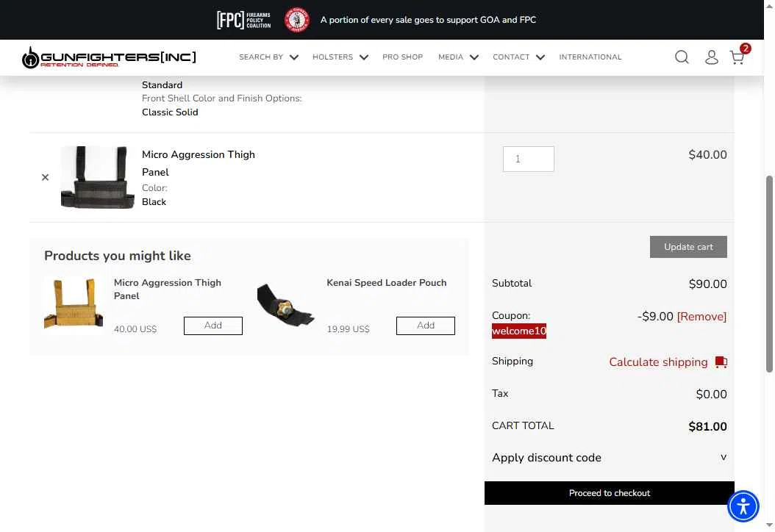Click the FPC Firearms Policy Coalition logo
Image resolution: width=775 pixels, height=532 pixels.
pyautogui.click(x=243, y=20)
